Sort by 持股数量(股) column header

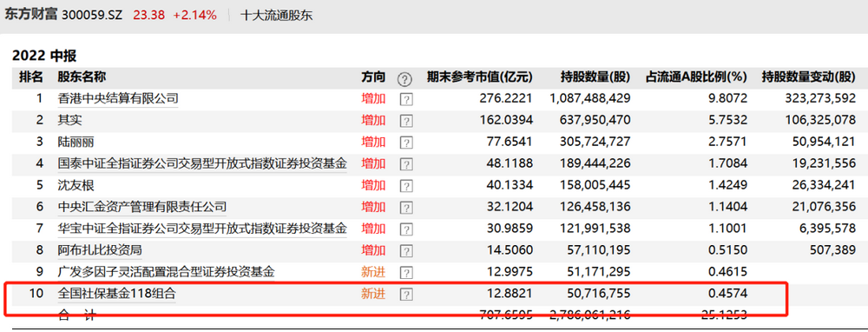pos(595,77)
